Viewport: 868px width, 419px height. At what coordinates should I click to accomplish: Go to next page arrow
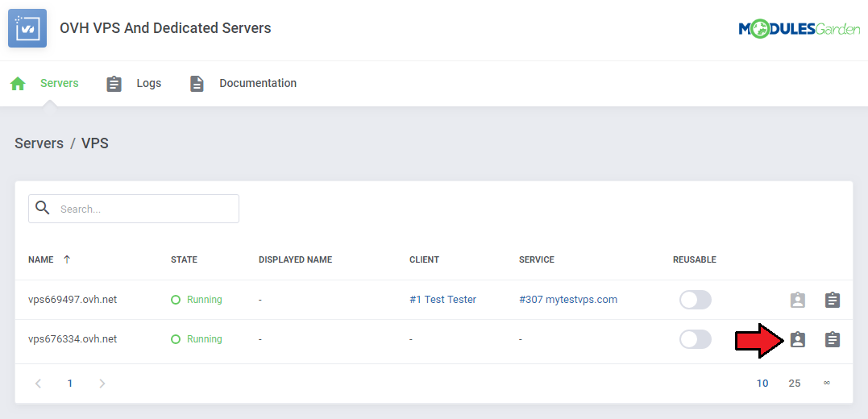[x=102, y=383]
